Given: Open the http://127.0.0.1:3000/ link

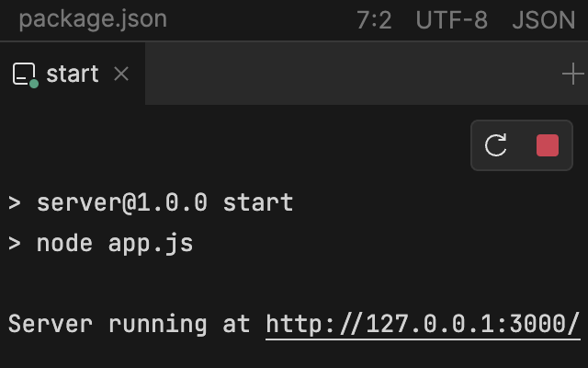Looking at the screenshot, I should pos(423,324).
